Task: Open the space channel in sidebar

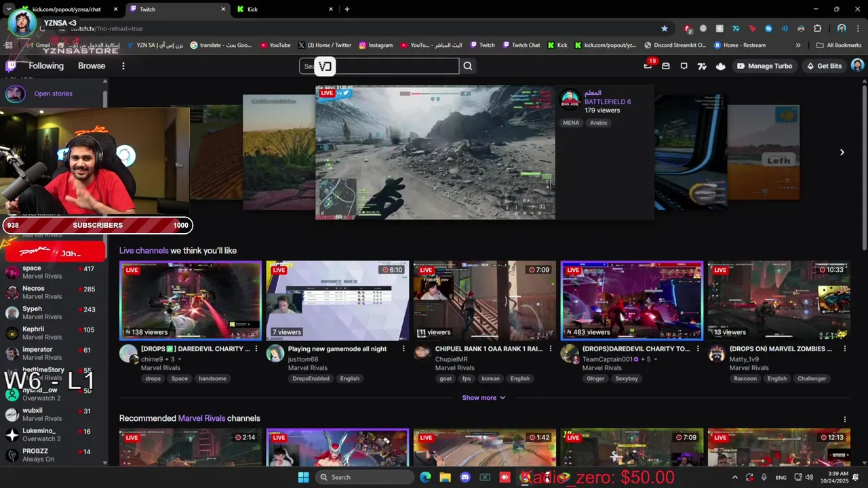Action: coord(54,272)
